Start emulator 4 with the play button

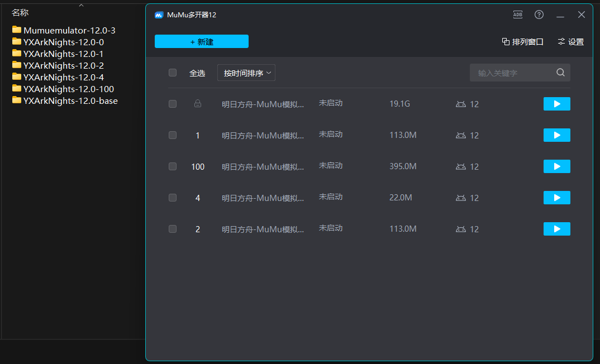tap(557, 198)
